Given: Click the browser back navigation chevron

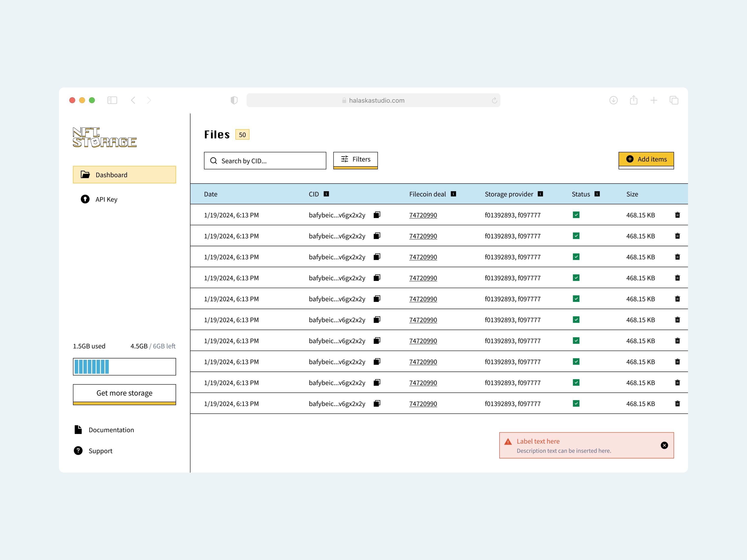Looking at the screenshot, I should click(x=133, y=100).
